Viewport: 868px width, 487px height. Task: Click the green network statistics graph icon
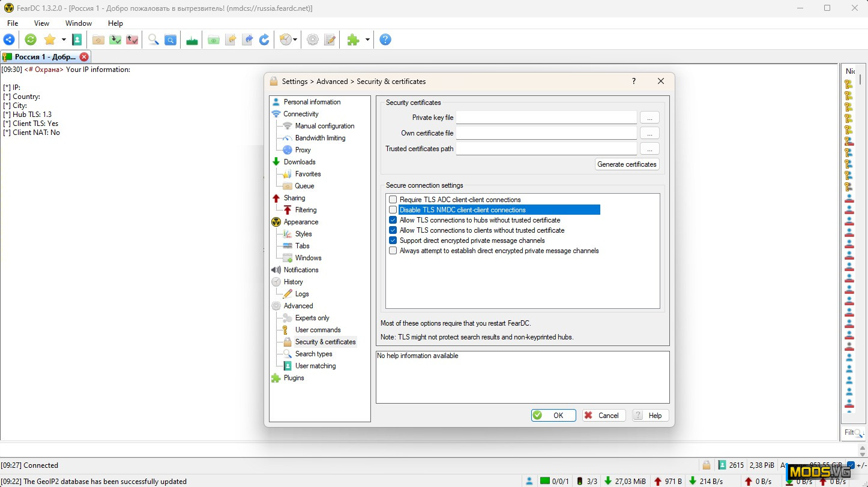click(x=192, y=40)
